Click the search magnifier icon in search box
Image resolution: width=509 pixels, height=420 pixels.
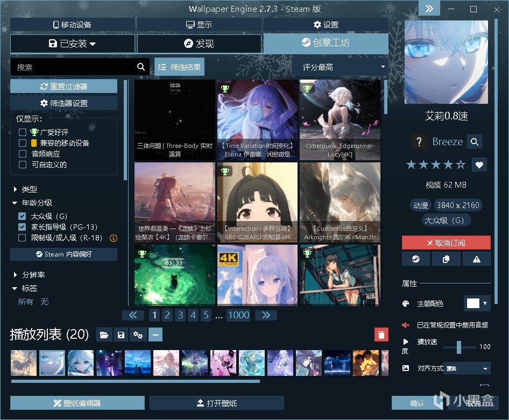141,67
